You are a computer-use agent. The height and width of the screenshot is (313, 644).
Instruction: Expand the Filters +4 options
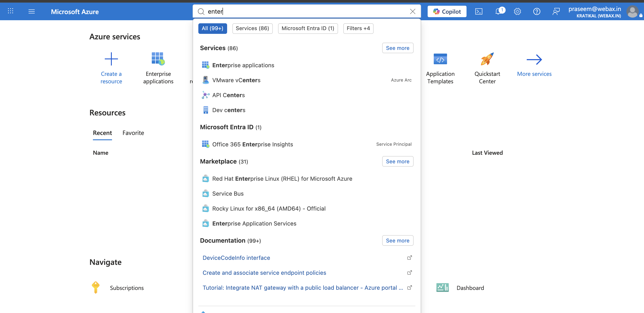click(x=358, y=28)
